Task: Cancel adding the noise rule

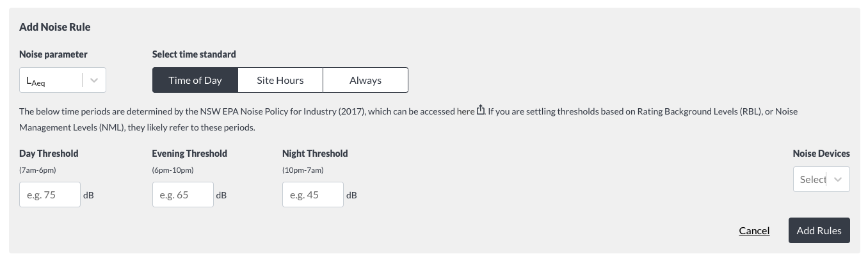Action: coord(754,230)
